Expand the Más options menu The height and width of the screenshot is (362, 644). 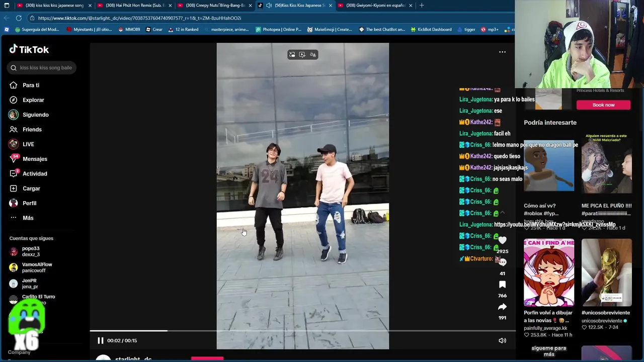pyautogui.click(x=28, y=218)
